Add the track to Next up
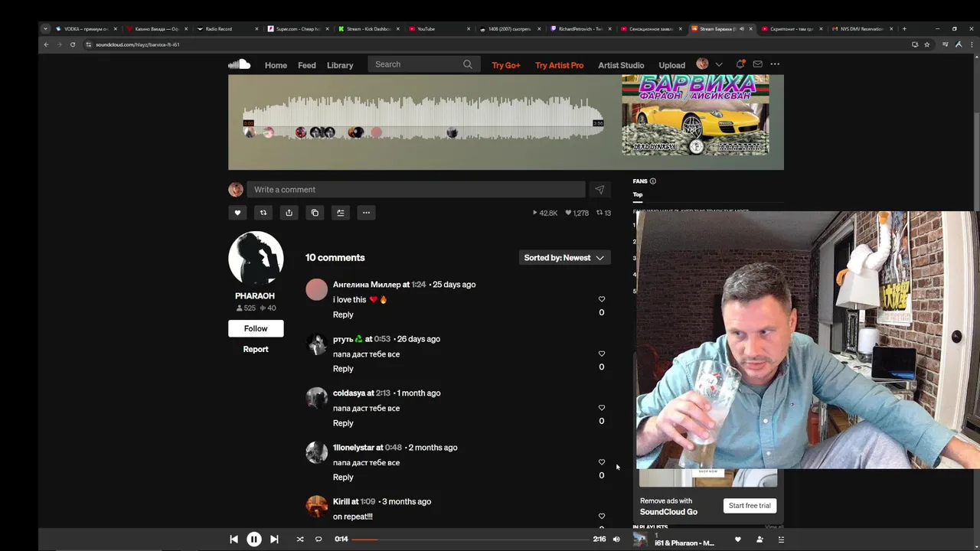Screen dimensions: 980x551 coord(341,213)
